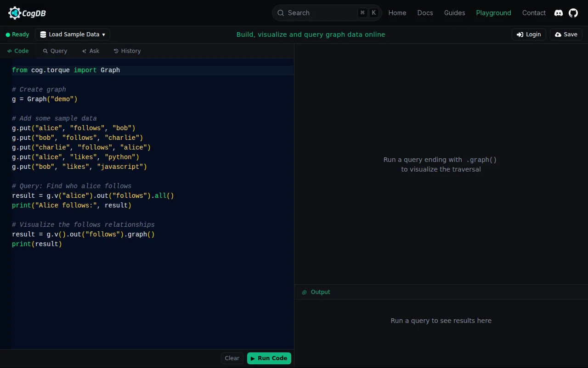Click comment '# Visualize the follows relationships'

coord(83,225)
